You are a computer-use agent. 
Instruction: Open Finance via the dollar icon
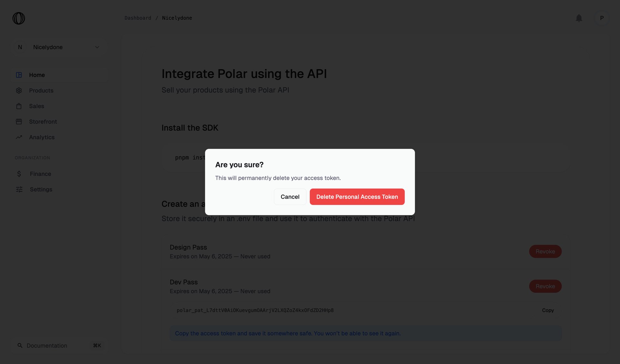coord(19,174)
